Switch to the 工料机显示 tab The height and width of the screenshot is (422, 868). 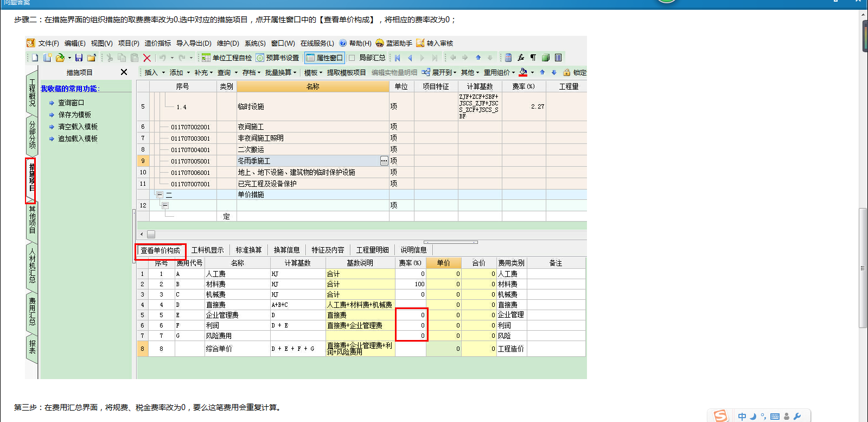pos(208,250)
